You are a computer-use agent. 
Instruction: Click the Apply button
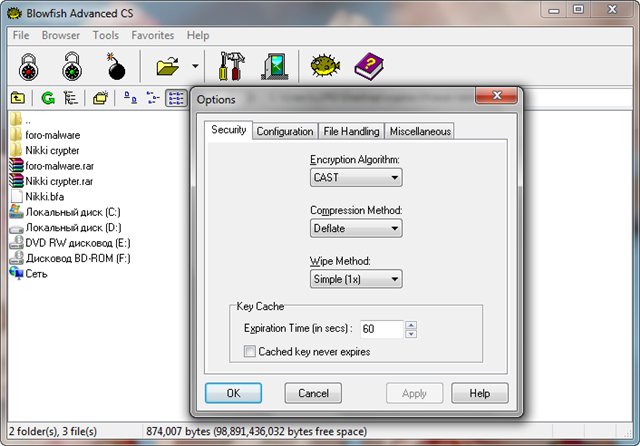(x=414, y=393)
